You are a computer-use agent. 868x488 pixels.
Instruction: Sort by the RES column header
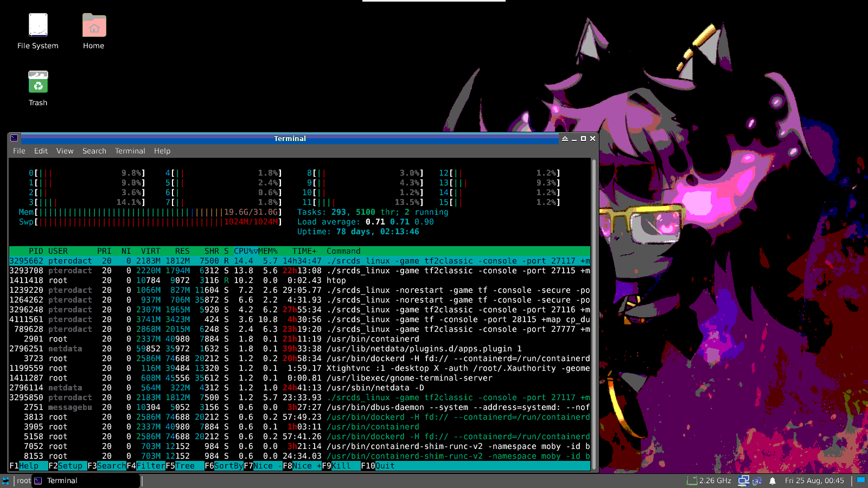[x=182, y=251]
